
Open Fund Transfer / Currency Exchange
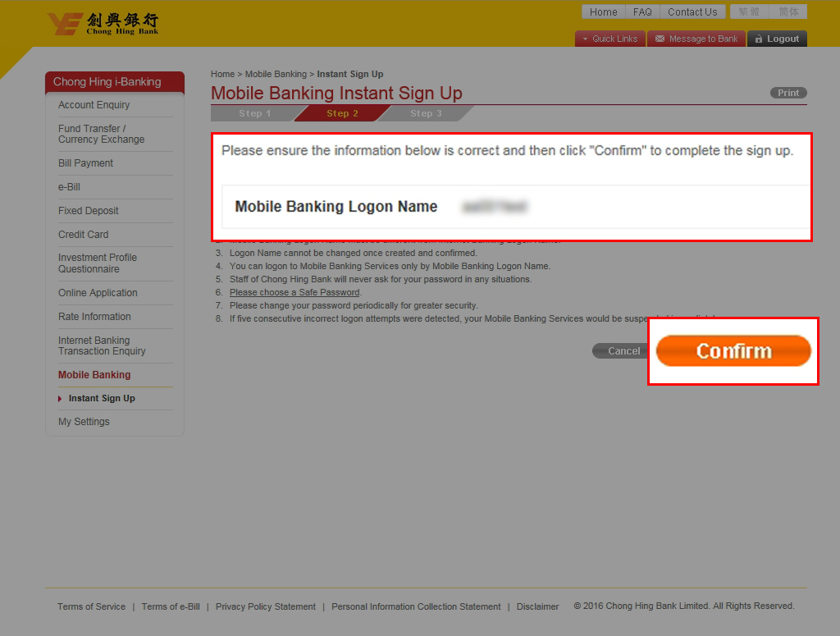101,134
